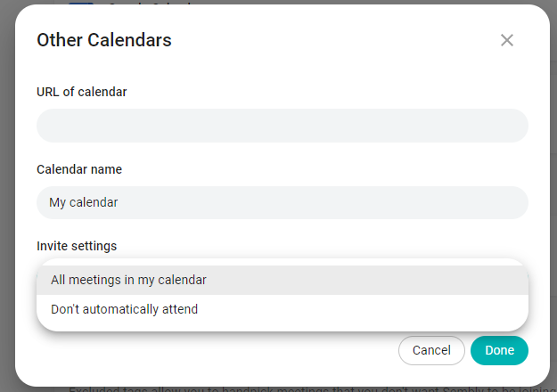
Task: Pick the second invite settings menu entry
Action: point(124,310)
